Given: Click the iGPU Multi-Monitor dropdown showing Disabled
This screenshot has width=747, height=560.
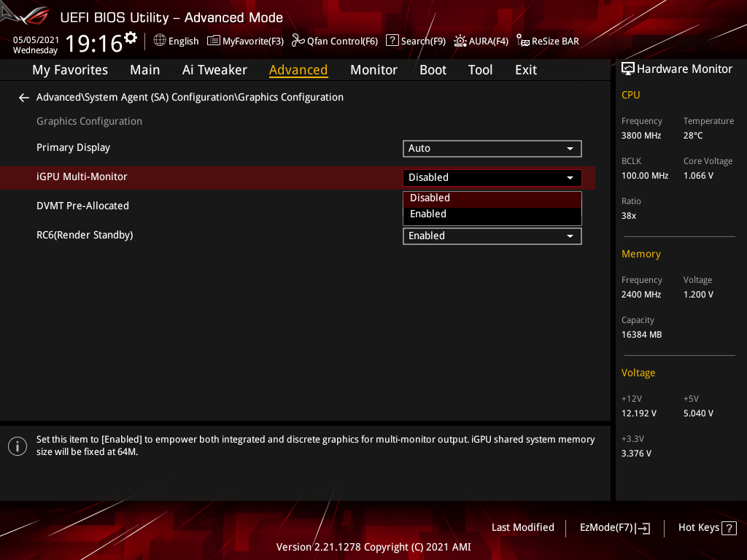Looking at the screenshot, I should point(492,178).
